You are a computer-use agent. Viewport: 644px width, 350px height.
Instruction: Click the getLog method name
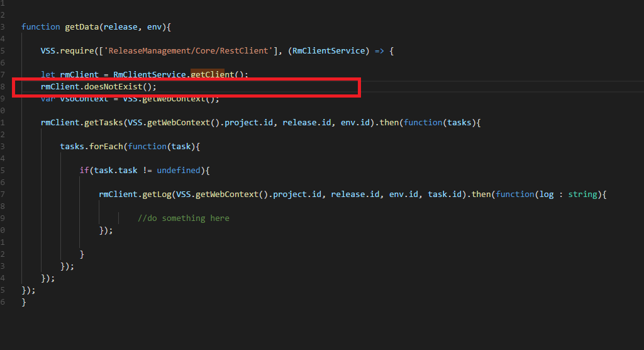click(157, 194)
